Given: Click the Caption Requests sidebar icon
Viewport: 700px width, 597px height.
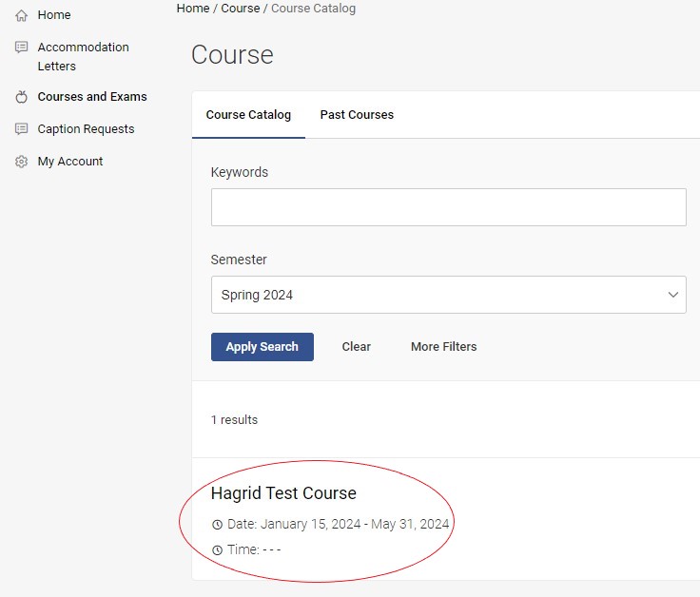Looking at the screenshot, I should pos(22,129).
